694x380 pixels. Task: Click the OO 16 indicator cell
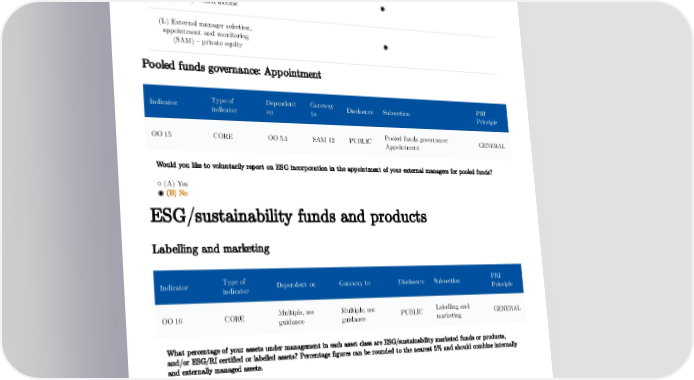[x=172, y=321]
